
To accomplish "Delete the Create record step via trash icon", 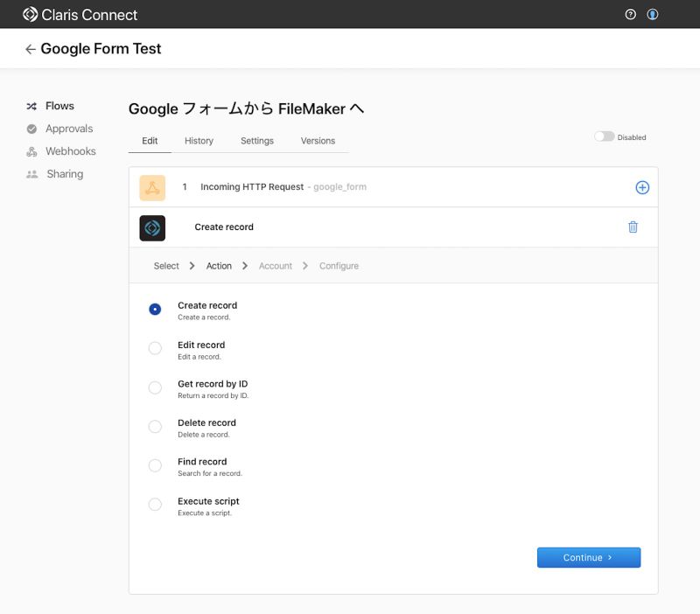I will click(x=633, y=227).
